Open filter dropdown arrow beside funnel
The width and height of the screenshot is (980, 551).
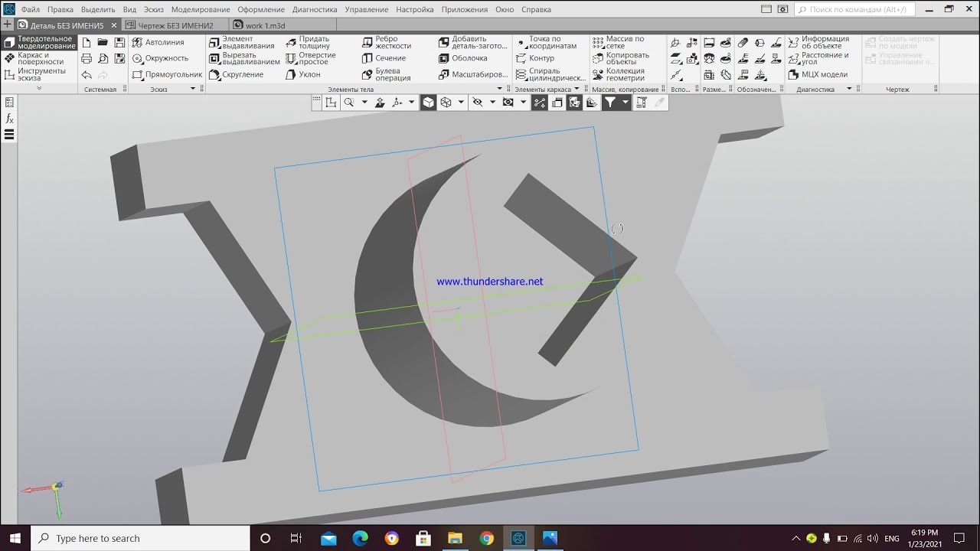pyautogui.click(x=625, y=103)
